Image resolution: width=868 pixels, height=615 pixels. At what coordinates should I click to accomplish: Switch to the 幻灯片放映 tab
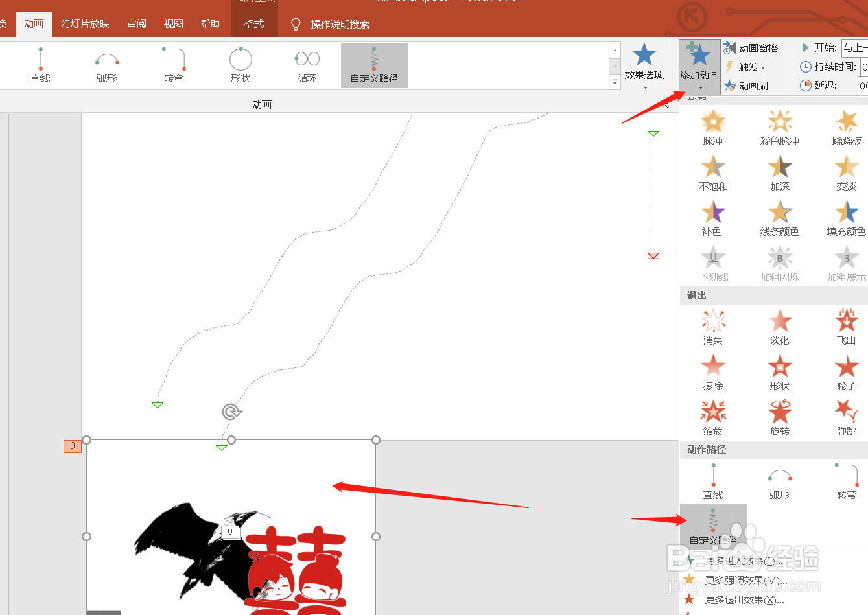click(85, 24)
